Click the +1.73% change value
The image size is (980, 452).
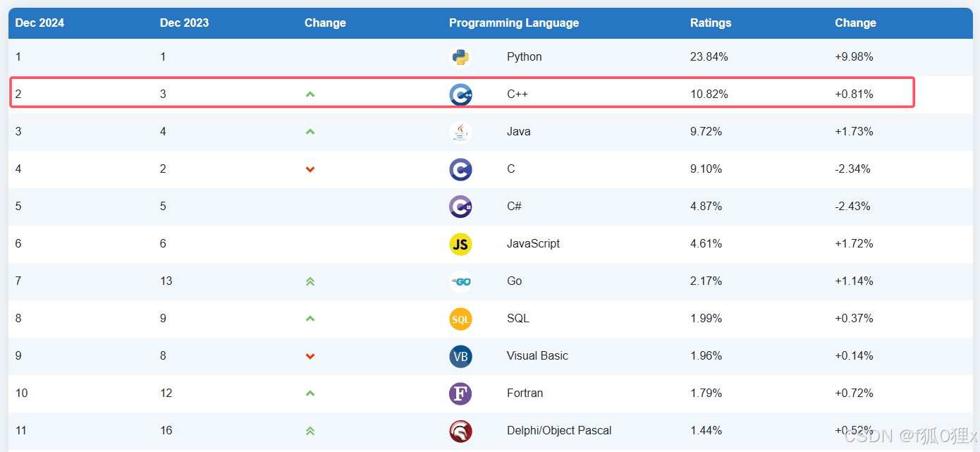pos(855,131)
